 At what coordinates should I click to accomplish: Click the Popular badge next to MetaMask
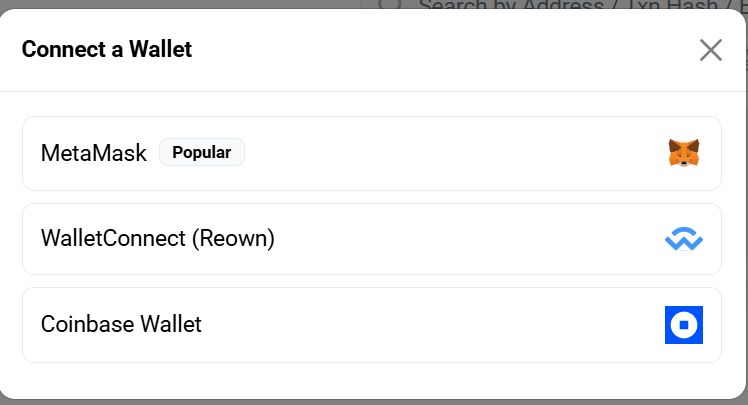(x=201, y=153)
